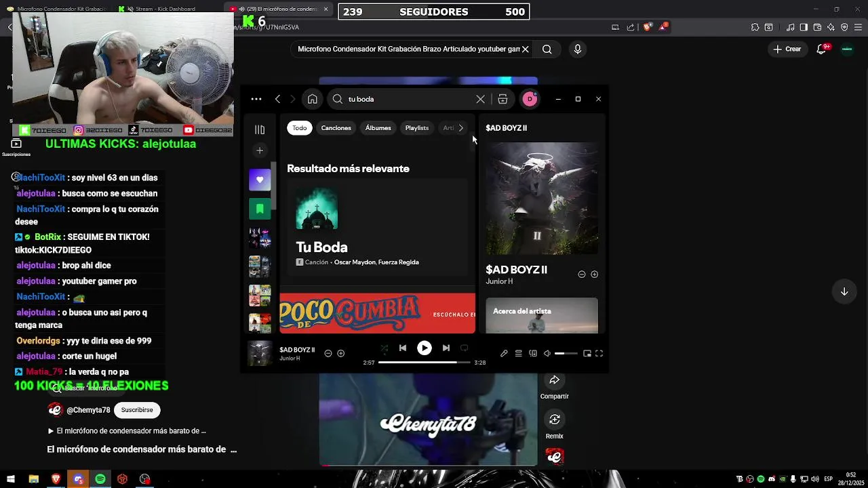Open green bookmark Your Episodes item
The height and width of the screenshot is (488, 868).
coord(260,209)
